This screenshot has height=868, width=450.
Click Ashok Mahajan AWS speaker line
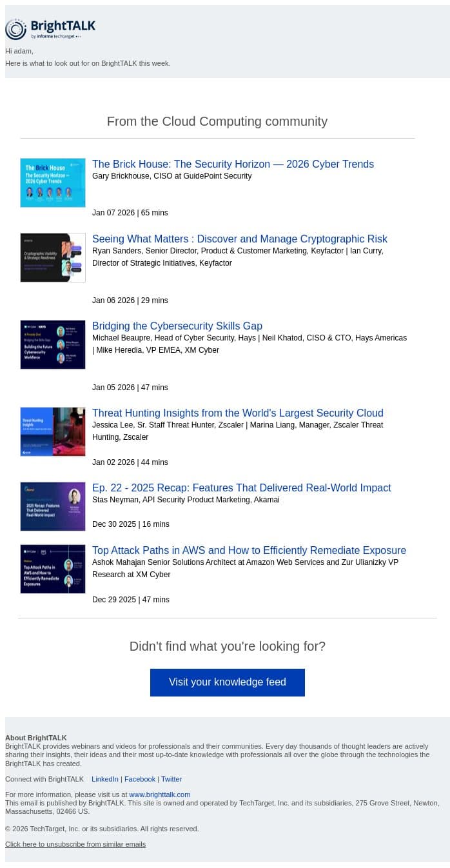[246, 568]
